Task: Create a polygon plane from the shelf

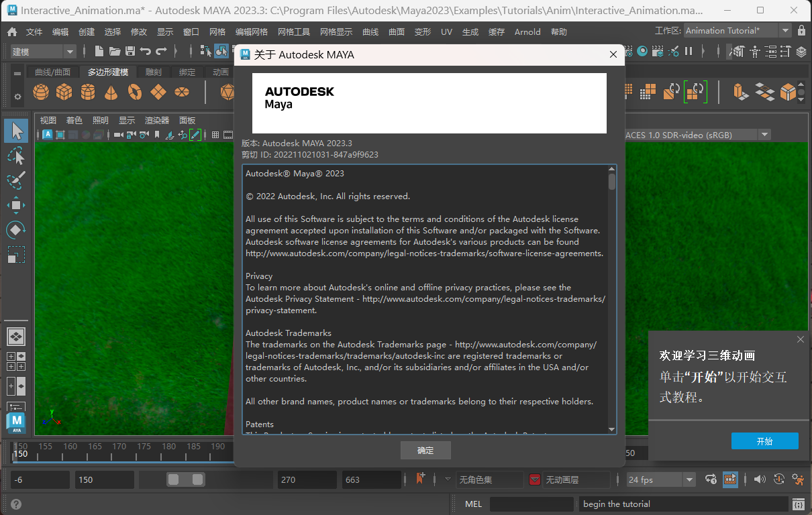Action: click(158, 91)
